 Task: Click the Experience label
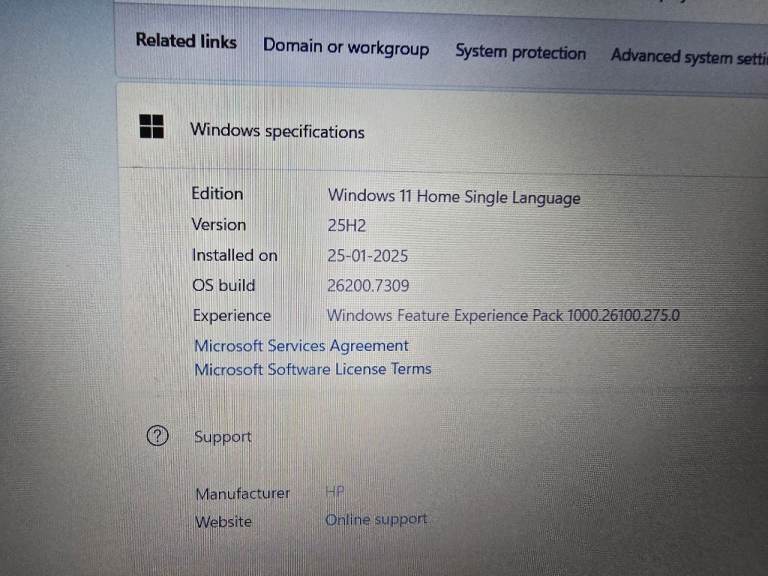tap(232, 316)
